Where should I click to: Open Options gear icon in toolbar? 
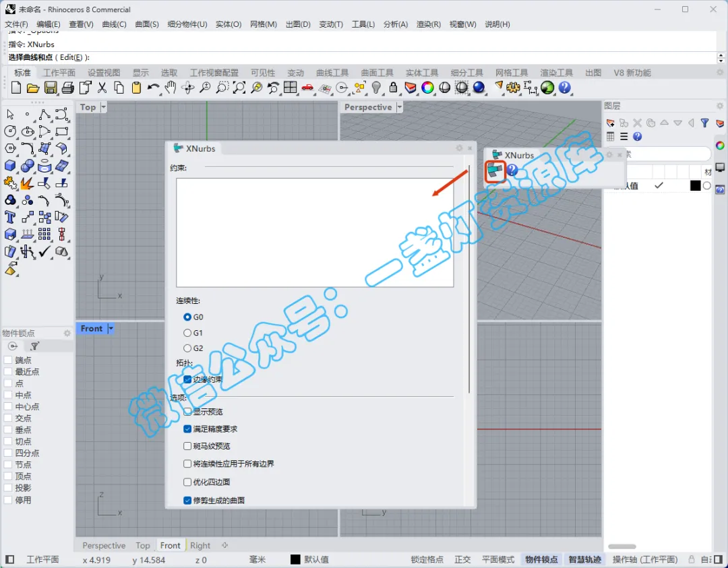(514, 87)
